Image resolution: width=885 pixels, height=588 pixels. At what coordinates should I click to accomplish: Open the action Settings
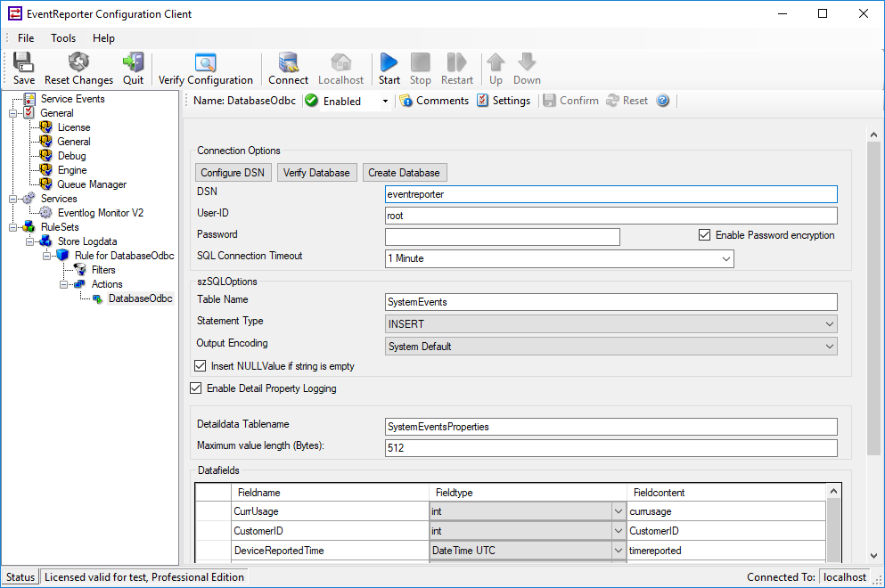coord(504,101)
